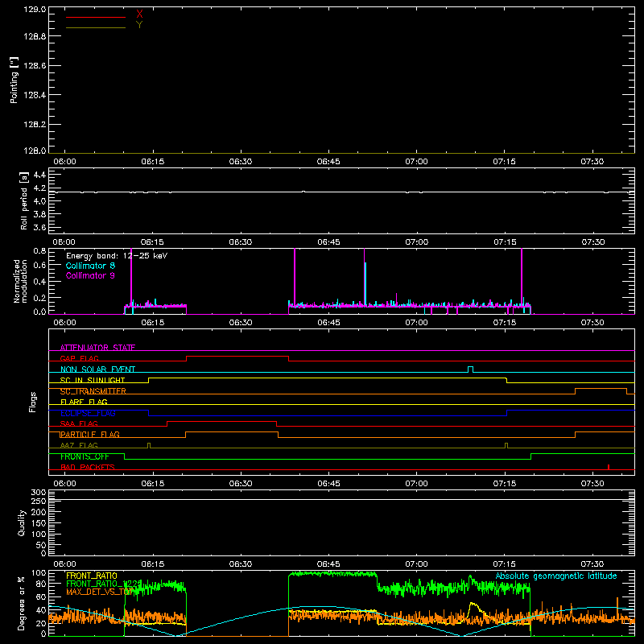Screen dimensions: 644x644
Task: Select the magenta Collimator 9 legend entry
Action: (90, 275)
